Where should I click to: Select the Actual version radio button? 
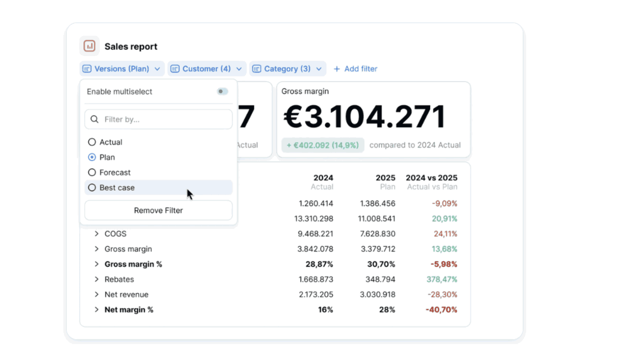[92, 142]
